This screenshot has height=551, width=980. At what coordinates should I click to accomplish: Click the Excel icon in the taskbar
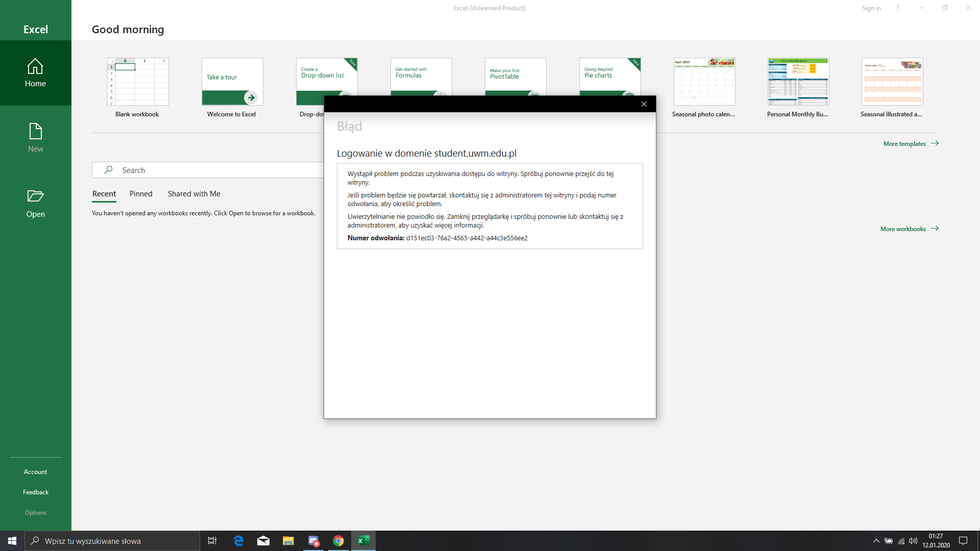click(363, 541)
